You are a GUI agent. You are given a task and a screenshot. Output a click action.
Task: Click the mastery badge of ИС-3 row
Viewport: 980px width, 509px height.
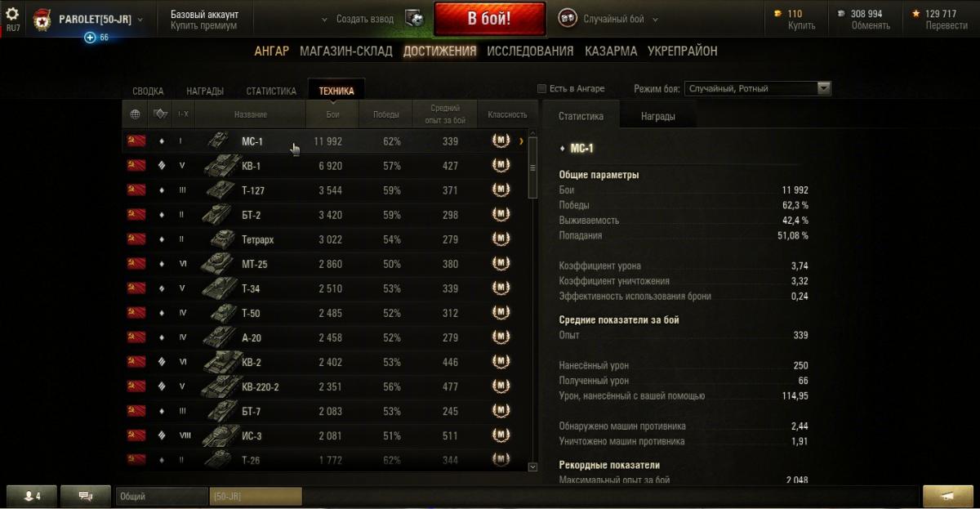(x=501, y=435)
